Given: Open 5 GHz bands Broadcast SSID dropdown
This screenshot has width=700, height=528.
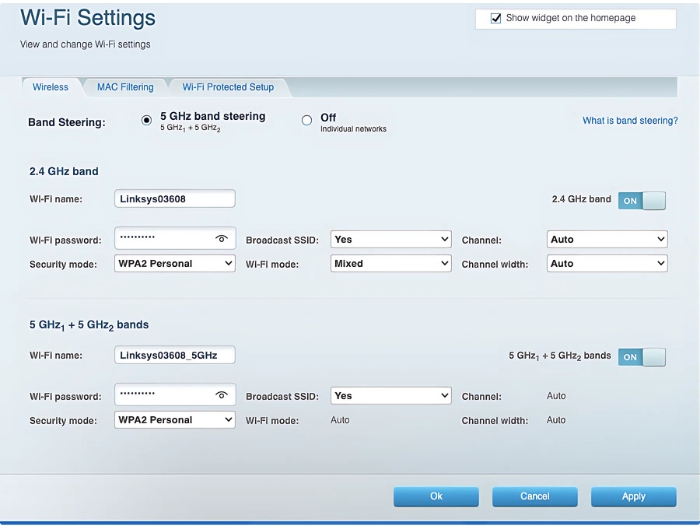Looking at the screenshot, I should [391, 395].
